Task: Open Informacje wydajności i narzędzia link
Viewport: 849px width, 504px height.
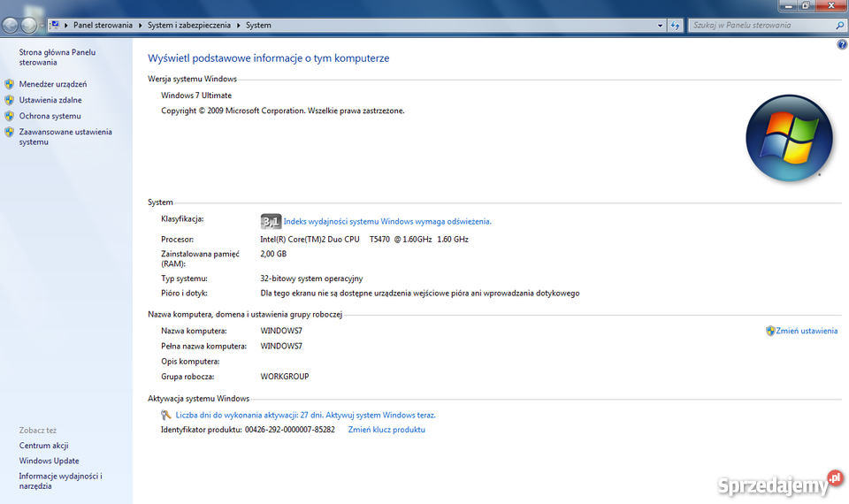Action: 61,481
